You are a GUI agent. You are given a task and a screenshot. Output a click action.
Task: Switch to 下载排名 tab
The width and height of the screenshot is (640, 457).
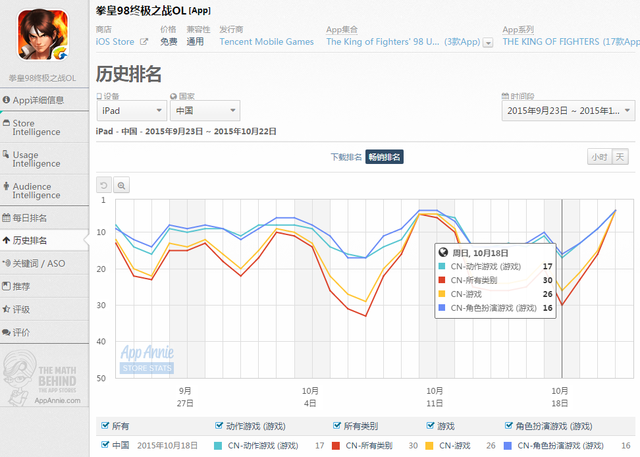346,157
